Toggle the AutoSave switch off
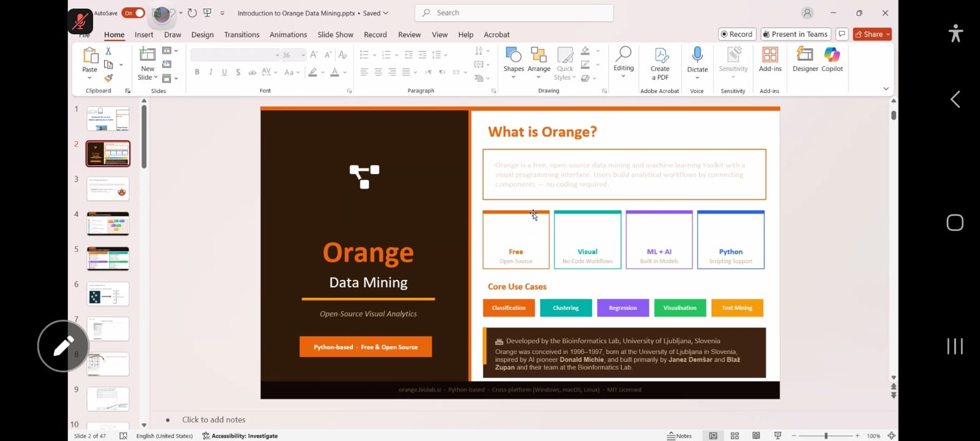The height and width of the screenshot is (441, 980). click(x=134, y=13)
